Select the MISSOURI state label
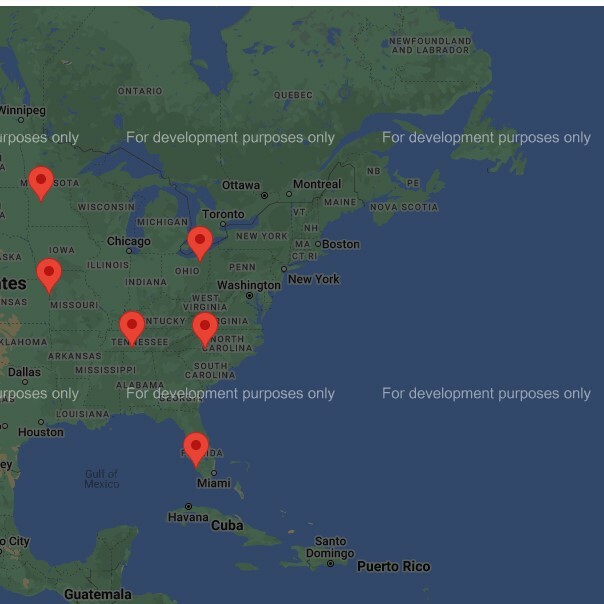Viewport: 604px width, 604px height. 74,305
